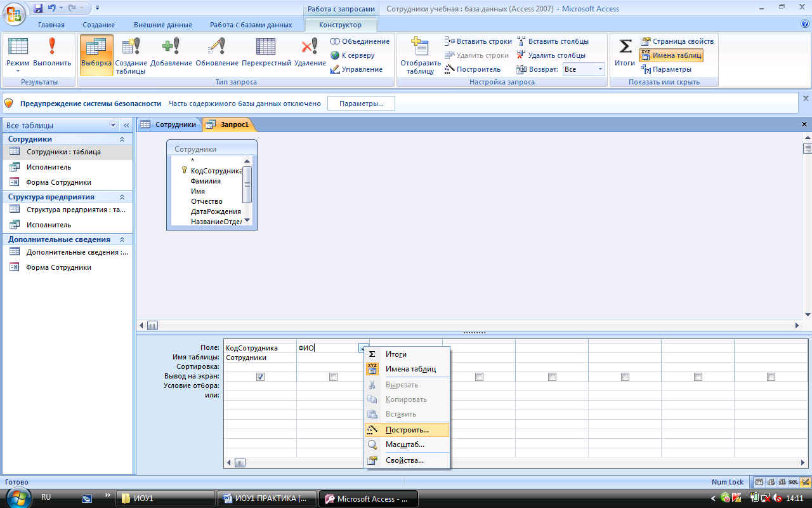Open Структура предприятия table item
Viewport: 812px width, 508px height.
pos(67,210)
